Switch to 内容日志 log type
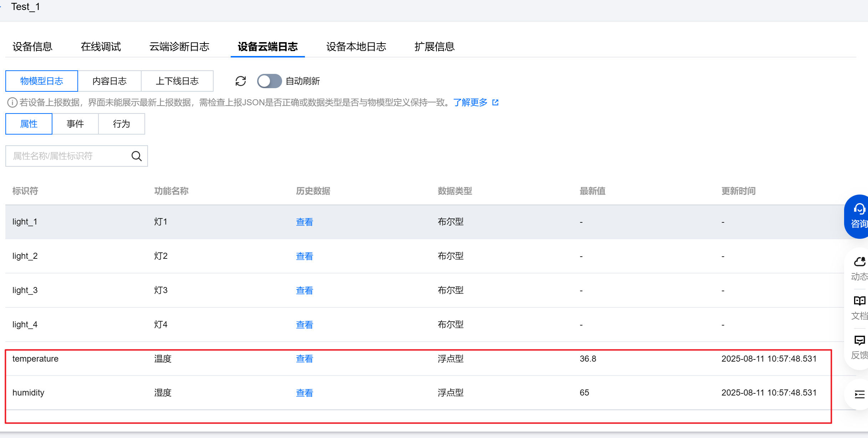The image size is (868, 438). (109, 81)
